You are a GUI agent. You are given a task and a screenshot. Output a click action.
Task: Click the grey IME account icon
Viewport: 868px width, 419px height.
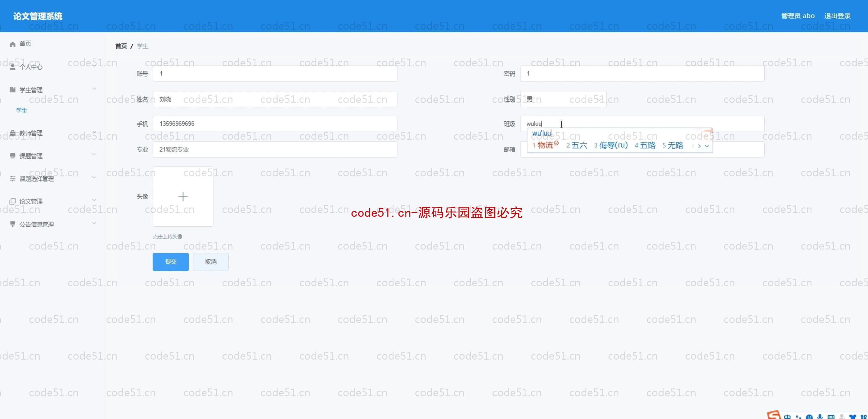[x=842, y=417]
